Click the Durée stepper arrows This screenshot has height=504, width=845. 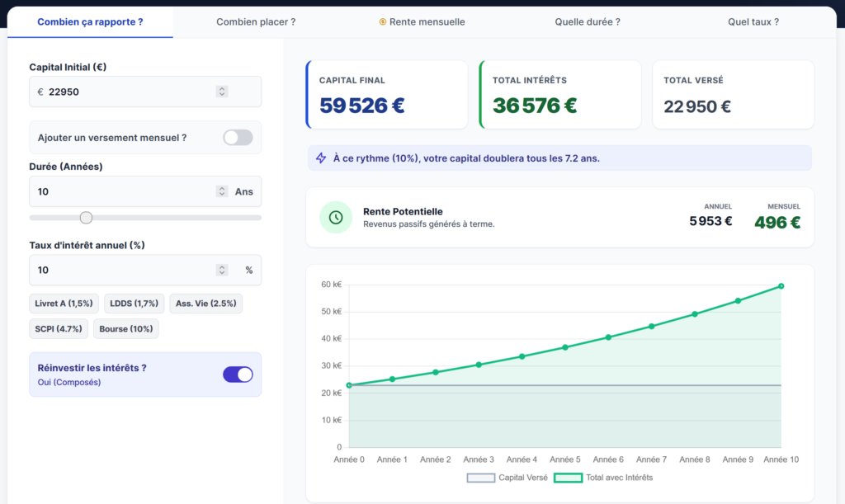click(221, 191)
